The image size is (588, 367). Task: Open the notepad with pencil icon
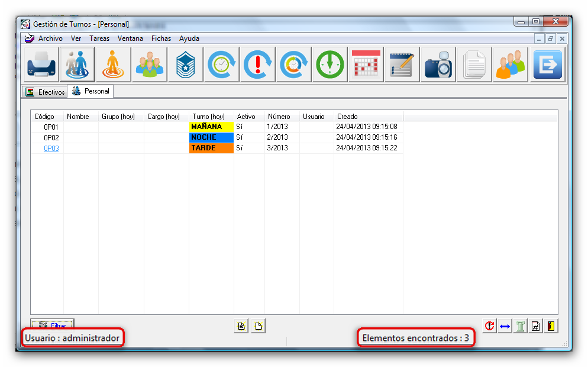click(x=402, y=65)
